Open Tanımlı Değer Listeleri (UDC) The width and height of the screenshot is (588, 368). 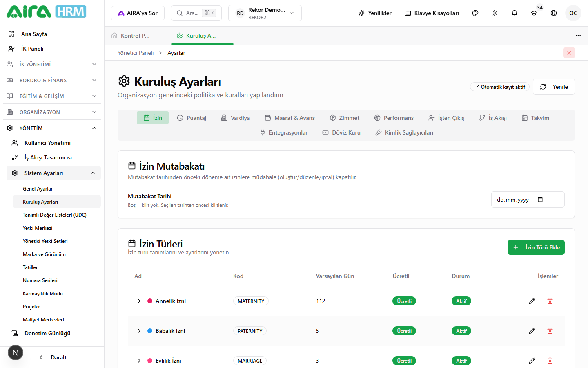(x=57, y=215)
